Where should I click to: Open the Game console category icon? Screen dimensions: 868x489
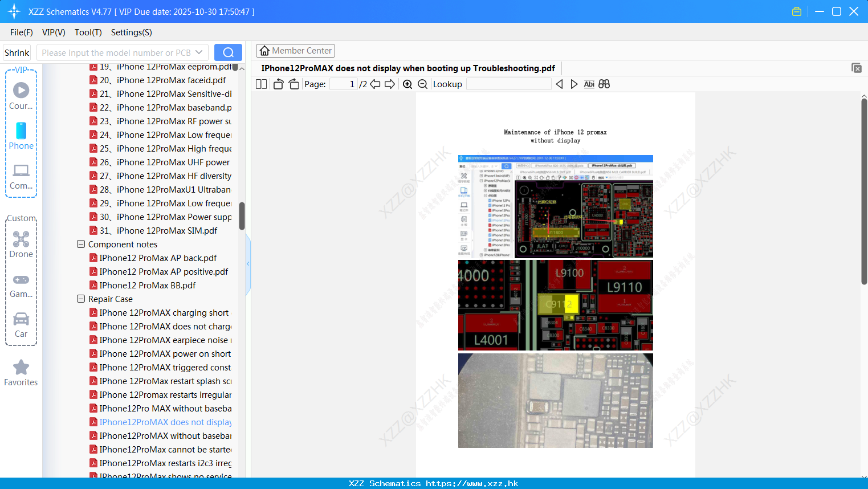point(21,285)
